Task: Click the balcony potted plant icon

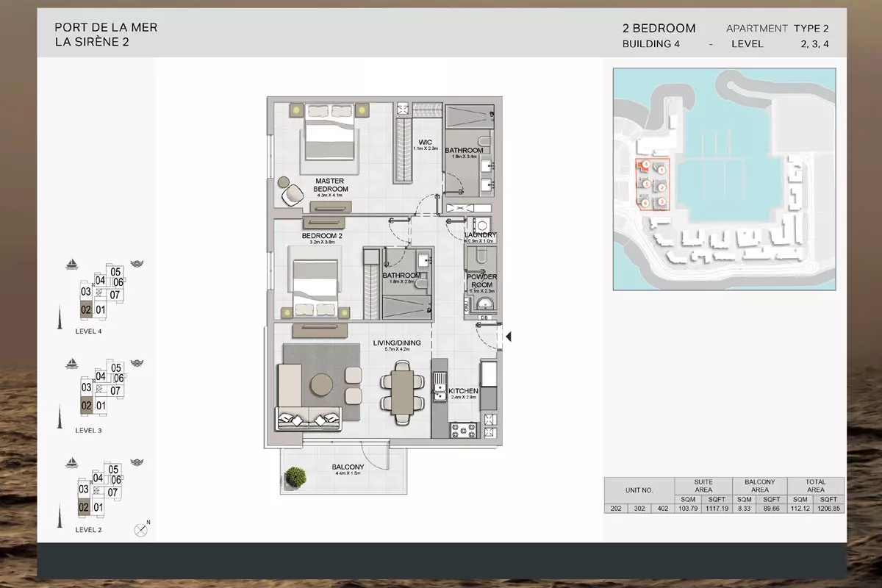Action: tap(296, 476)
